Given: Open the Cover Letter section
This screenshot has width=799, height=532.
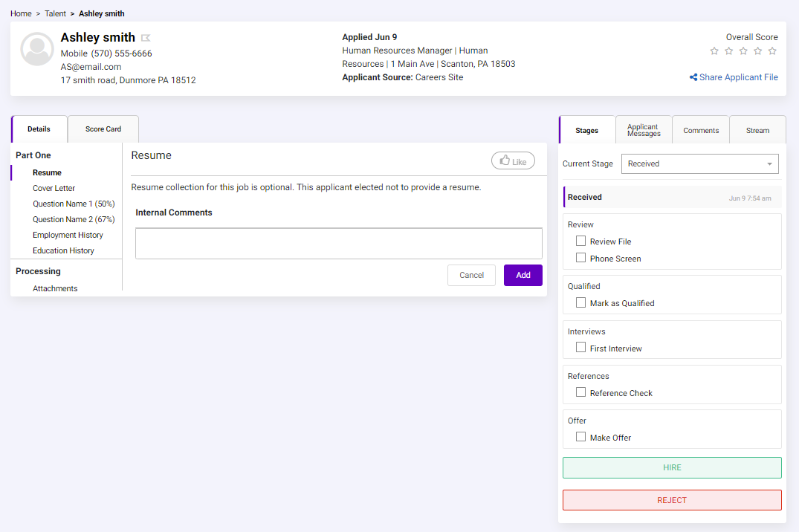Looking at the screenshot, I should tap(54, 188).
